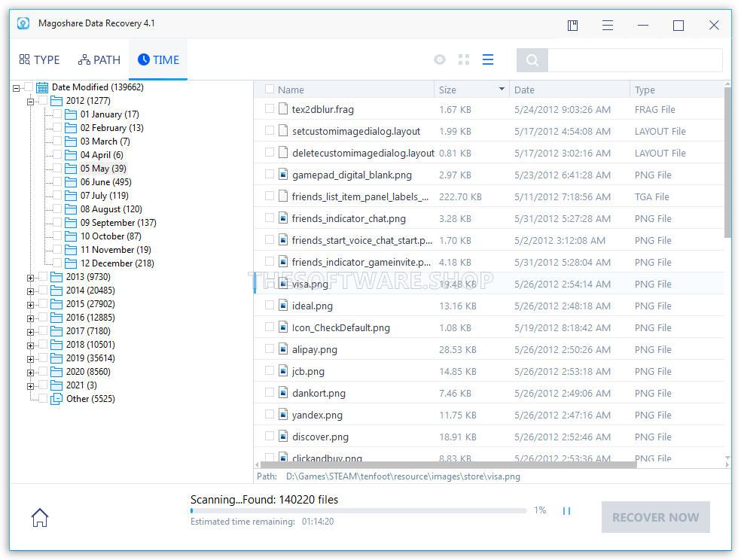
Task: Click the search magnifier icon
Action: pos(532,60)
